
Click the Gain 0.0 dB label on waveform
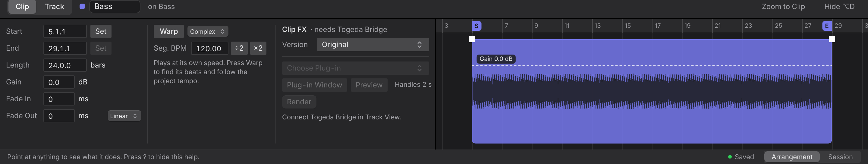496,59
